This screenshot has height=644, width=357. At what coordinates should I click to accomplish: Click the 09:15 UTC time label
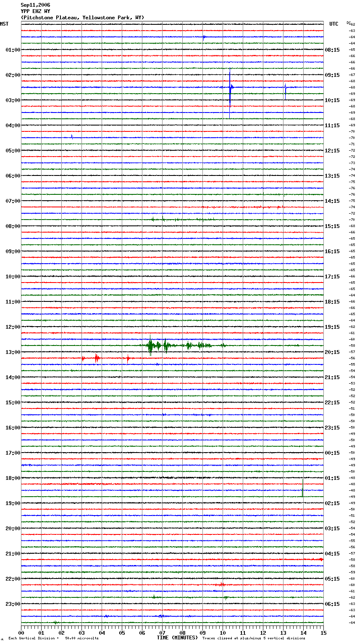(332, 75)
